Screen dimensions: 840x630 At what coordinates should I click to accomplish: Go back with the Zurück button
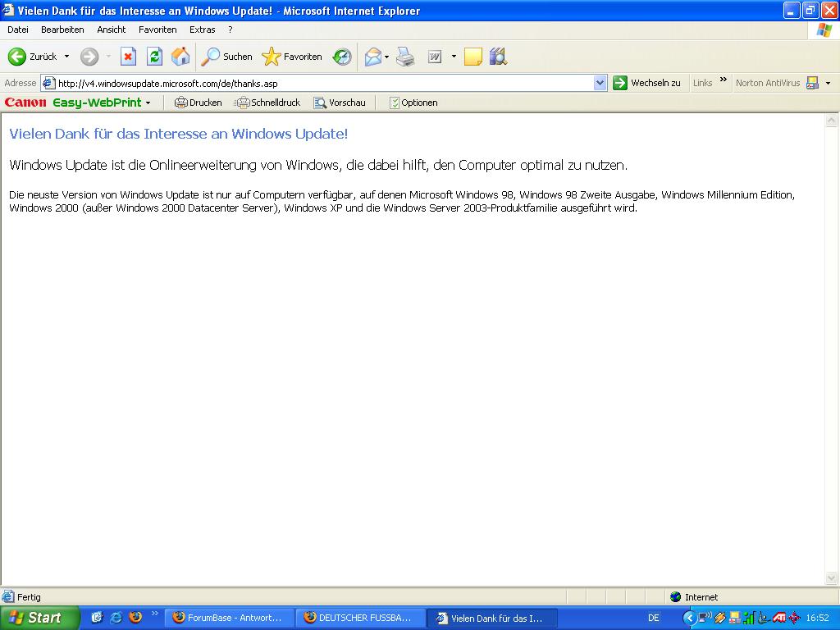click(x=32, y=57)
